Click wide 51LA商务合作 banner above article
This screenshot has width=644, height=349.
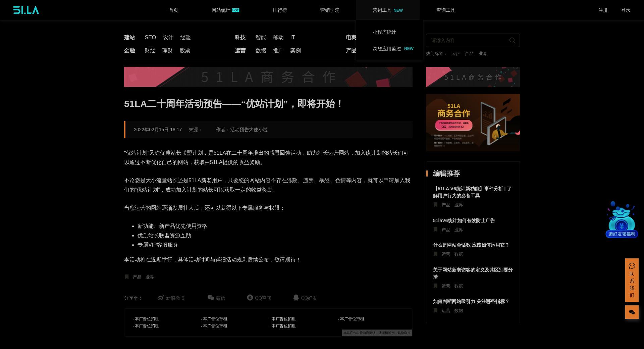tap(268, 77)
